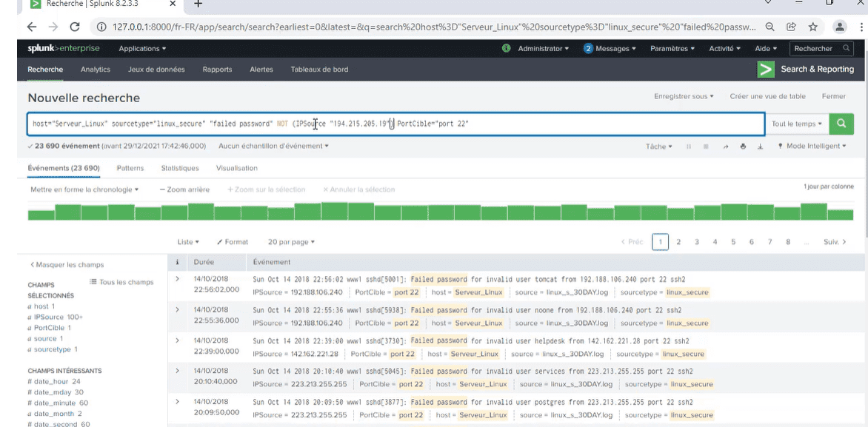Go to results page 2
The image size is (868, 427).
[x=678, y=242]
